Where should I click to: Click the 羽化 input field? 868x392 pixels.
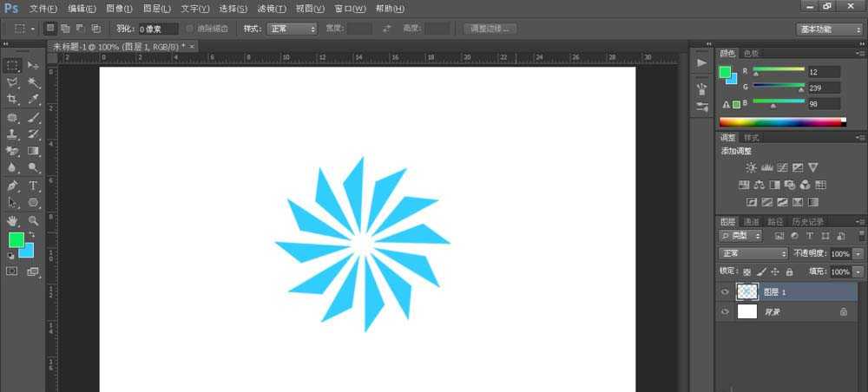point(160,29)
